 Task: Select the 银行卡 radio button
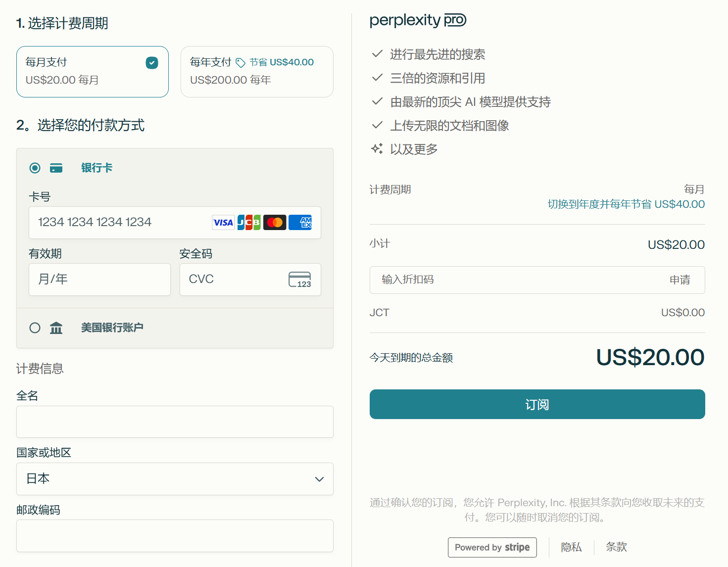pos(35,168)
